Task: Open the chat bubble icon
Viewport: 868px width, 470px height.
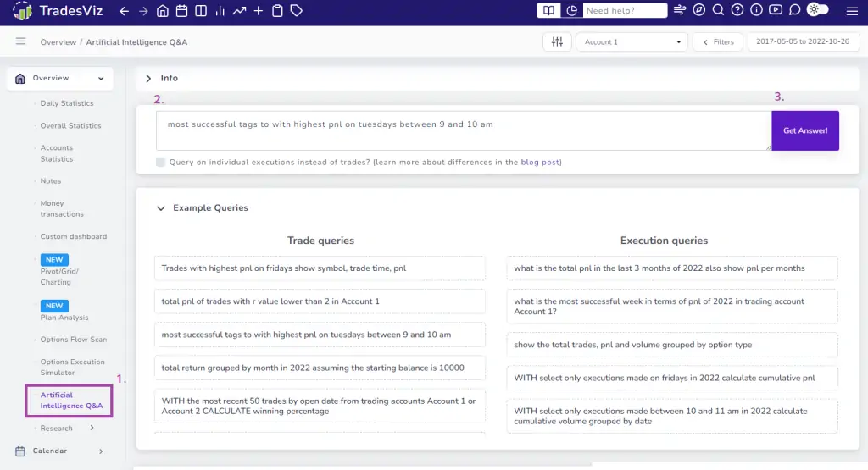Action: click(795, 10)
